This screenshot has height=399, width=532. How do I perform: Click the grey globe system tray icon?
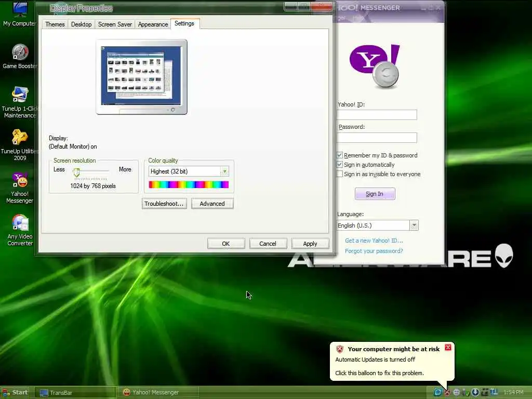(x=456, y=393)
